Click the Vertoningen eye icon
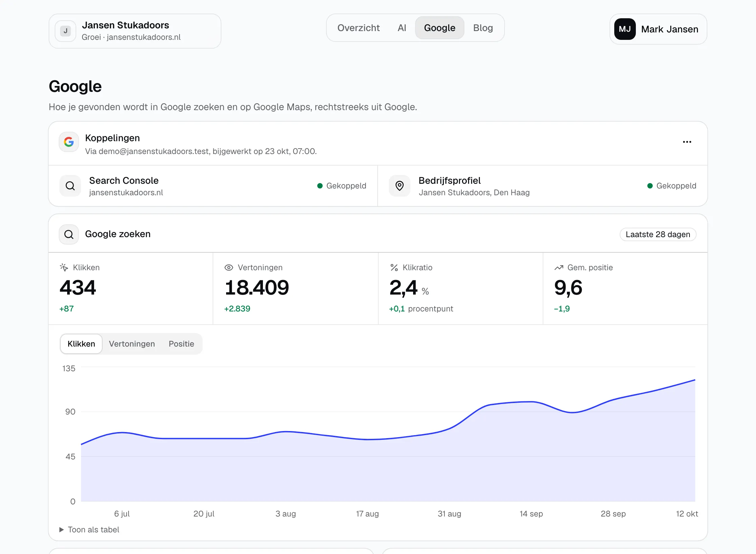This screenshot has width=756, height=554. tap(229, 268)
